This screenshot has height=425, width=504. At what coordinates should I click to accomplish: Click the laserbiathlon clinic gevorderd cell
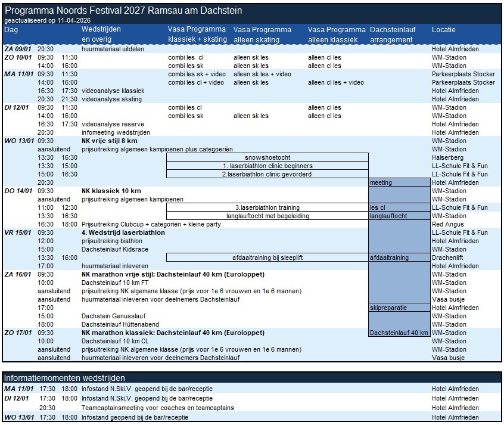pos(267,174)
